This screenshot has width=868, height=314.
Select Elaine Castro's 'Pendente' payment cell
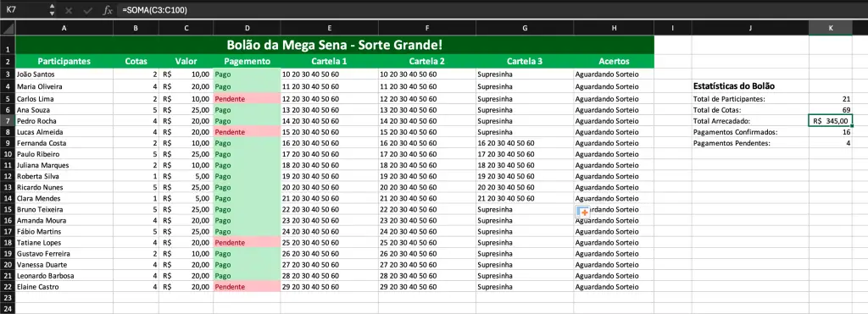(247, 286)
